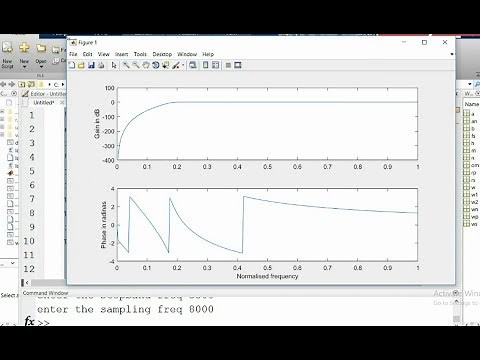Viewport: 480px width, 360px height.
Task: Click line number 10 in the editor
Action: (29, 241)
